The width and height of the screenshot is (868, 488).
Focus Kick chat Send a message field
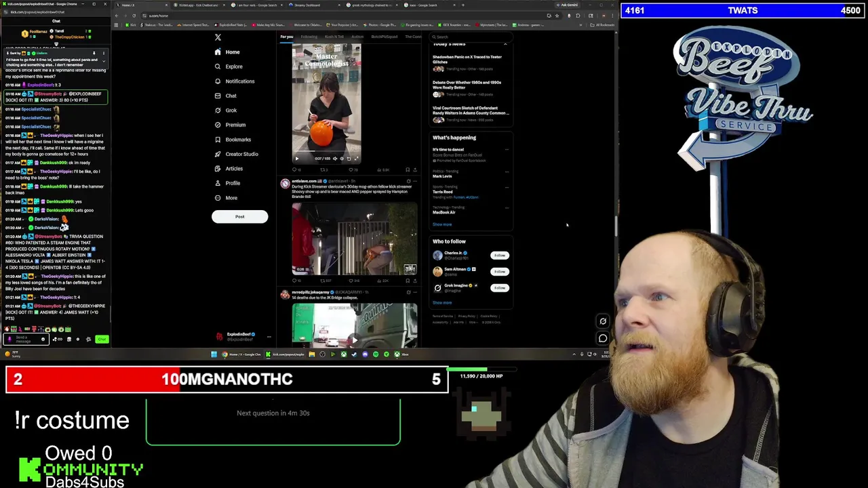coord(26,339)
